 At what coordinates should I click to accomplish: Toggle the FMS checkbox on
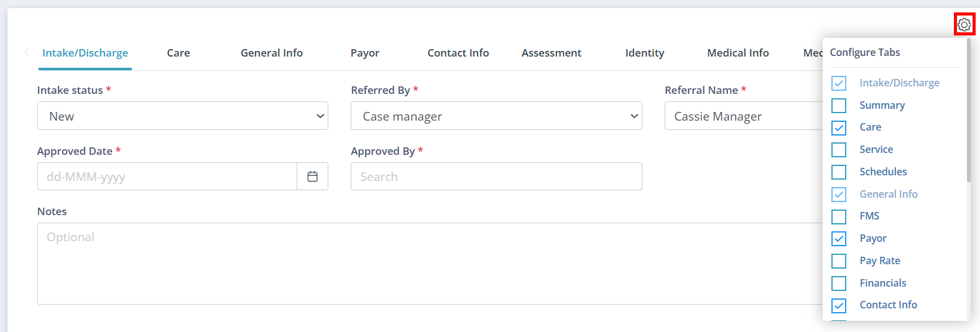click(x=839, y=216)
